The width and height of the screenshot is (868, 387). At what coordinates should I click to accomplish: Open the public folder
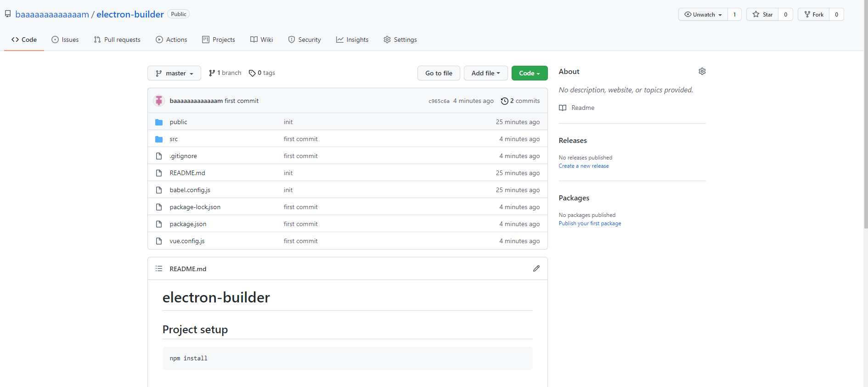point(178,122)
